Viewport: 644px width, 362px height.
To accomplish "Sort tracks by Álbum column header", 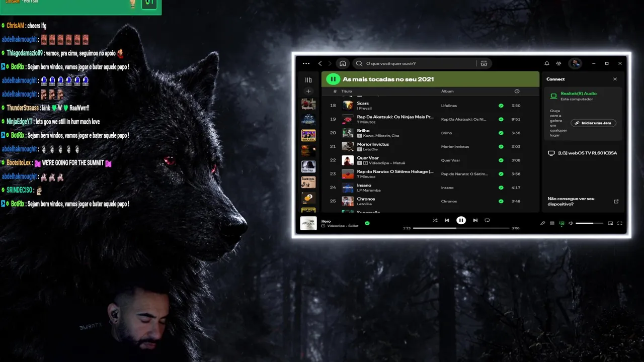I will pos(447,92).
